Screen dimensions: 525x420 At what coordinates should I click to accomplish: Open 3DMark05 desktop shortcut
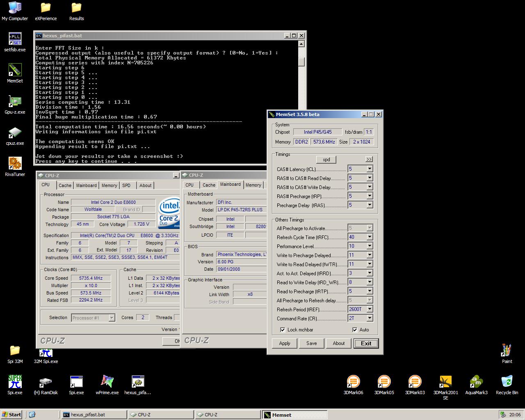point(384,385)
